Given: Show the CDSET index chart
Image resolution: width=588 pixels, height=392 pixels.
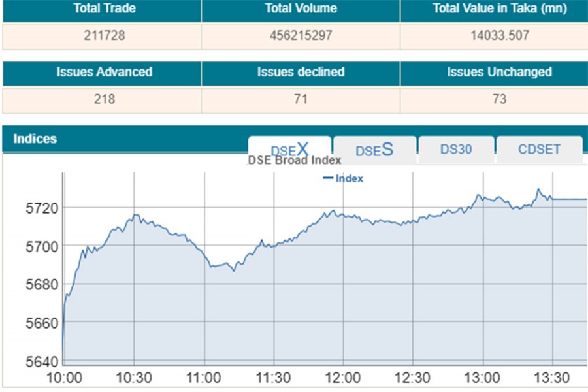Looking at the screenshot, I should pos(539,150).
